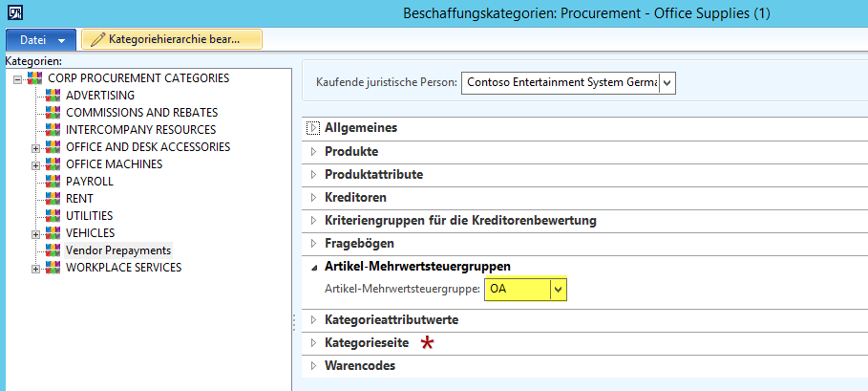
Task: Click the UTILITIES category icon
Action: pyautogui.click(x=53, y=216)
